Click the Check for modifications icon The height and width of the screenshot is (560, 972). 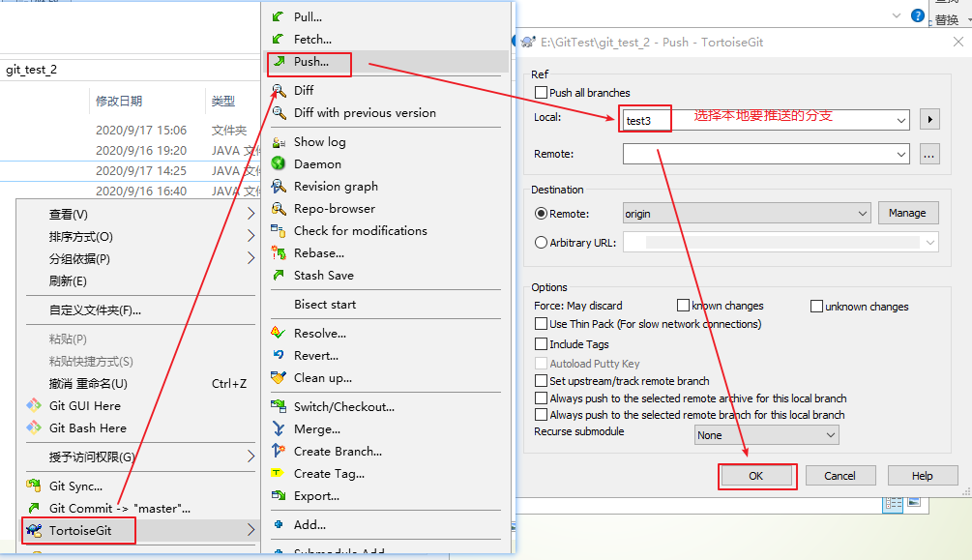click(279, 231)
